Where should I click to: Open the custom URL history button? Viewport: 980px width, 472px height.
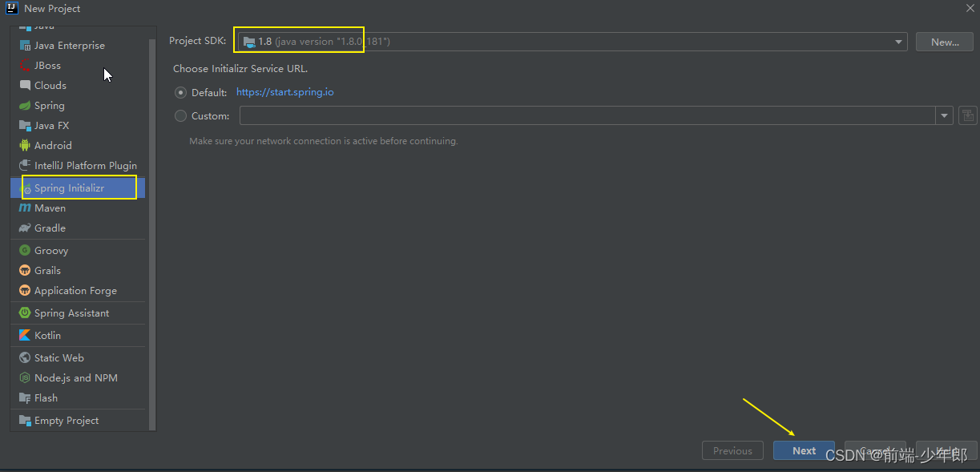coord(967,116)
